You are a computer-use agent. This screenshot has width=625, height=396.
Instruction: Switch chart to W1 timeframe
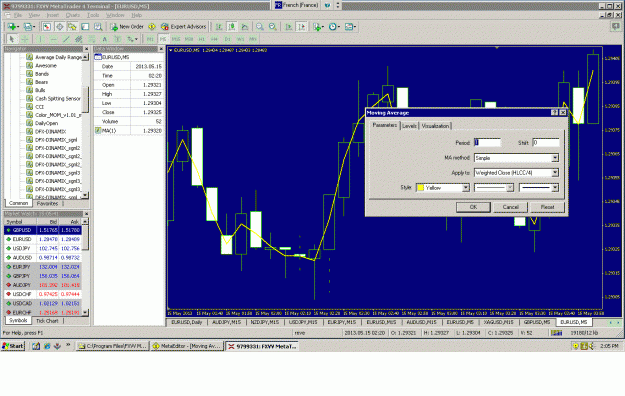pyautogui.click(x=240, y=39)
